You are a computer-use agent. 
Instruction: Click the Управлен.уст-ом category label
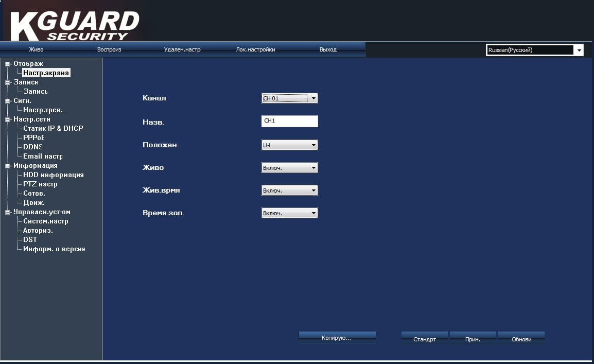click(42, 212)
